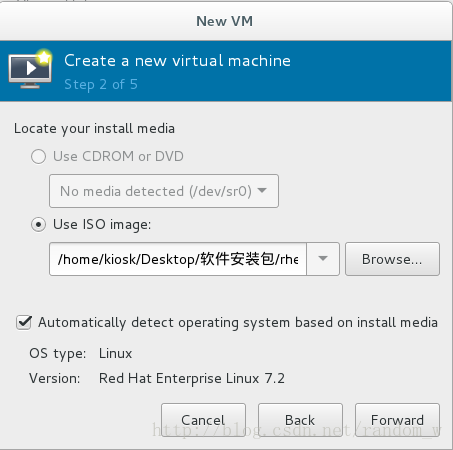Open the No media detected (/dev/sr0) dropdown
This screenshot has height=450, width=453.
pyautogui.click(x=164, y=191)
